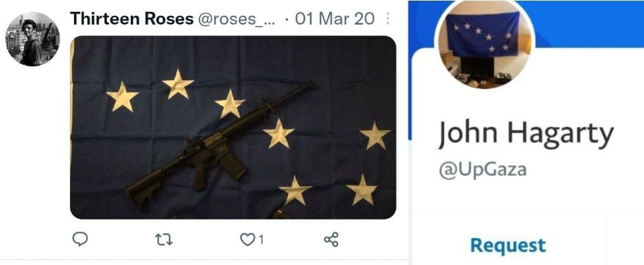This screenshot has width=644, height=265.
Task: Open the tweet via the 01 Mar 20 timestamp
Action: pos(334,18)
